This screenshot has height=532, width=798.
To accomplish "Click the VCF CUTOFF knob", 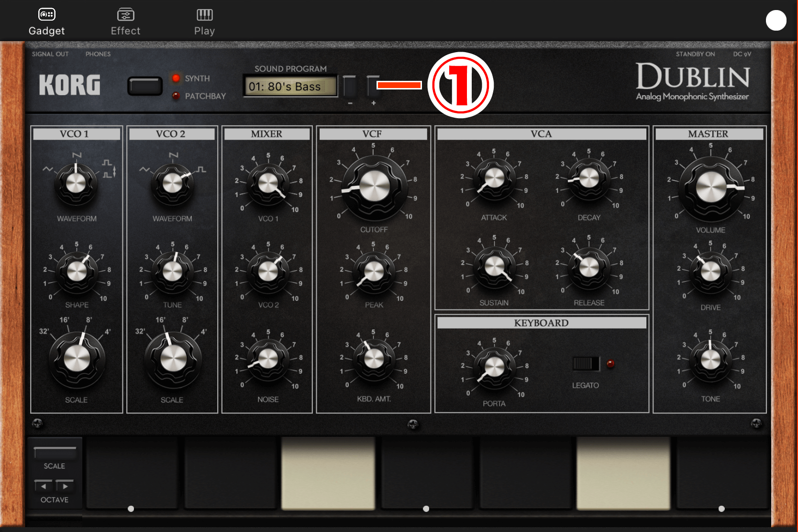I will [x=374, y=187].
